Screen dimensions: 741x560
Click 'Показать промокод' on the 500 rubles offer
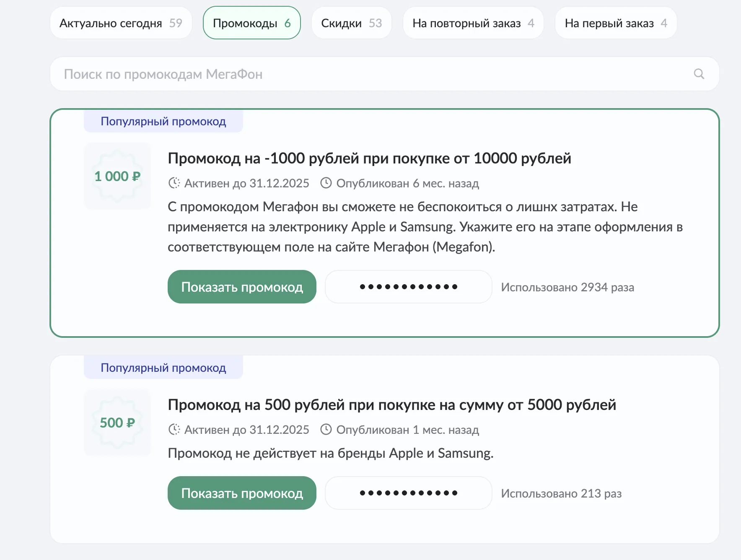tap(242, 493)
